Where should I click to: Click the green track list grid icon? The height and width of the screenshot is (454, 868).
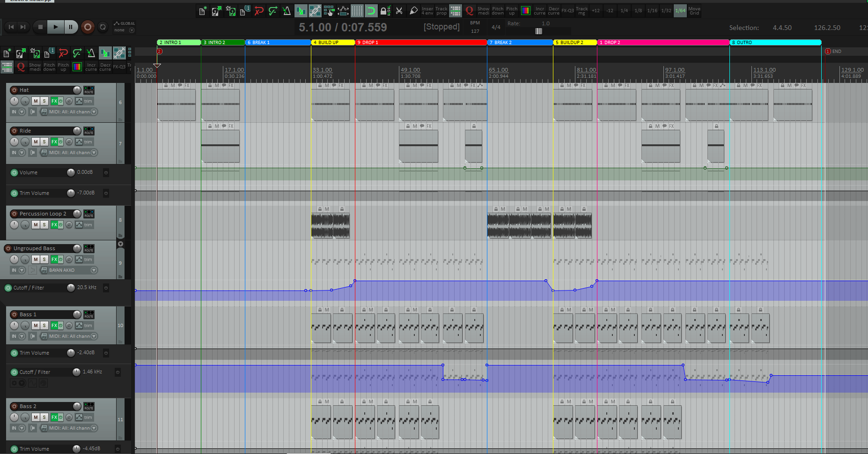click(x=456, y=11)
